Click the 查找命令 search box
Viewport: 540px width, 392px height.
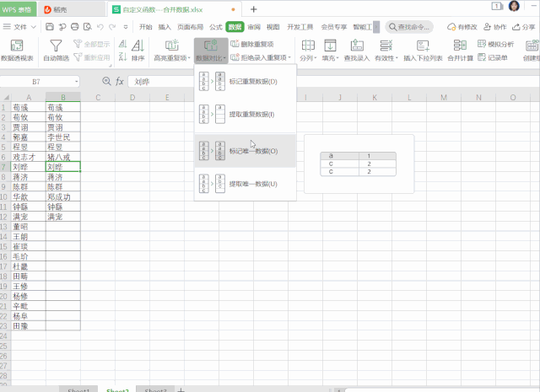point(409,27)
